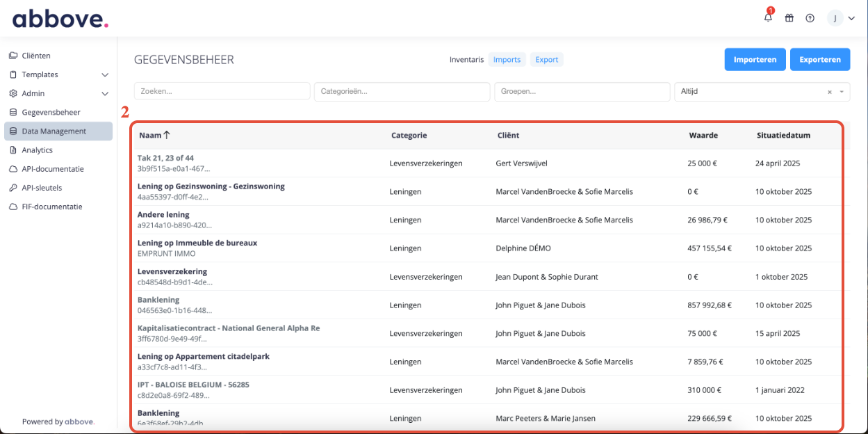Sort by the Situatiedatum column header
The image size is (868, 434).
[783, 136]
